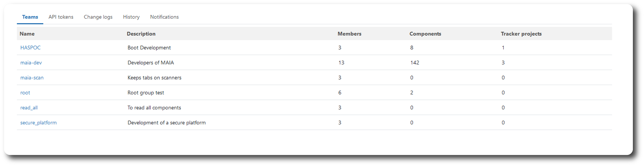Click the Components column header
The width and height of the screenshot is (644, 166).
click(425, 34)
